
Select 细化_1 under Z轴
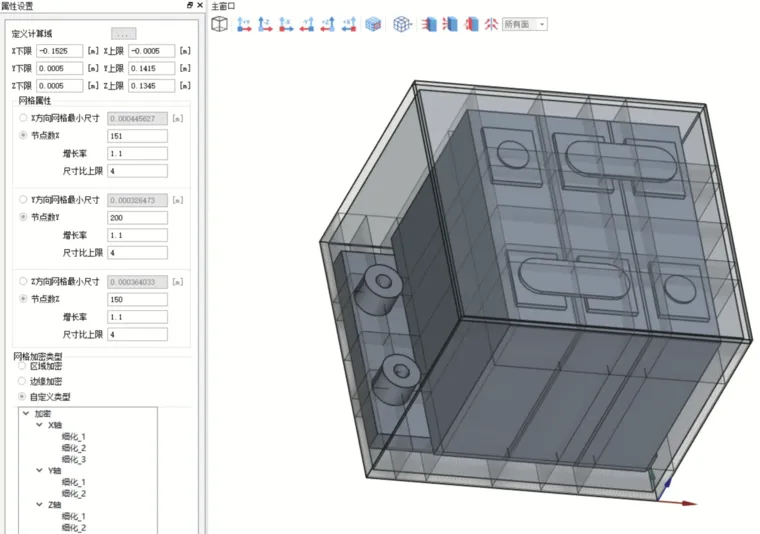click(x=74, y=516)
